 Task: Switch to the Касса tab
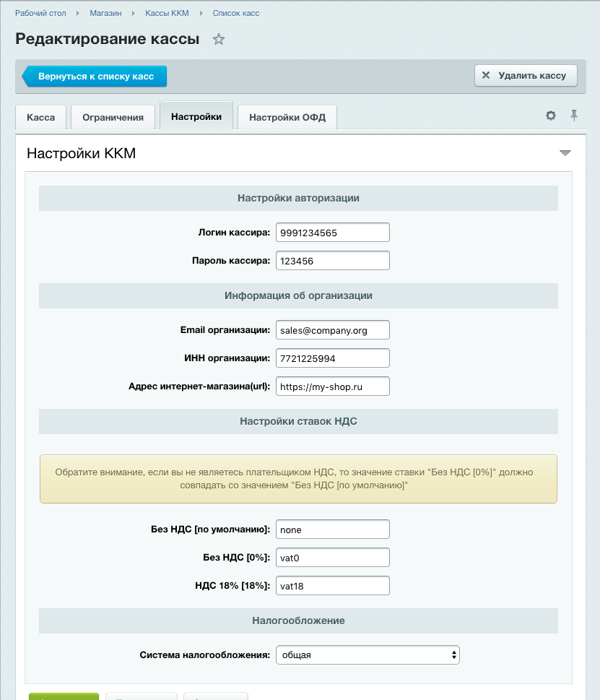40,117
